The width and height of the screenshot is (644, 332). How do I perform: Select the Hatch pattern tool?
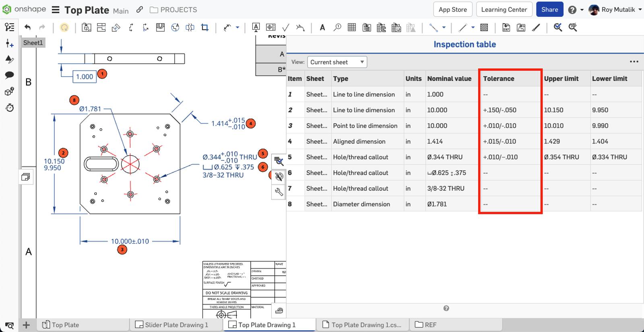[x=484, y=27]
